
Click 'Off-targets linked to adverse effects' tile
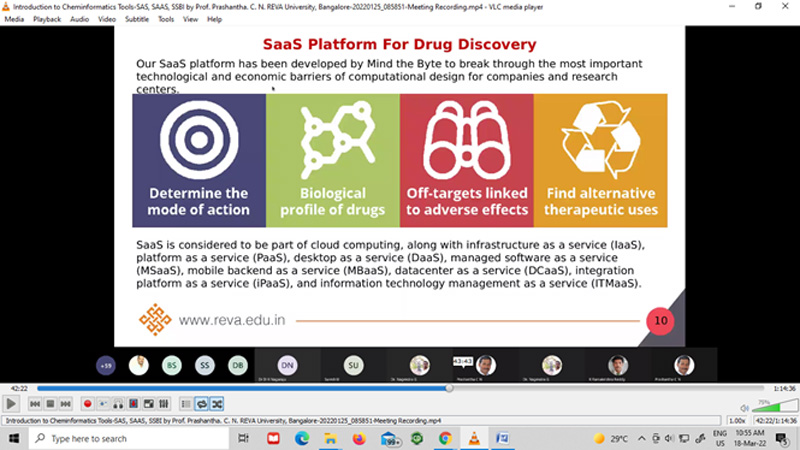click(467, 160)
